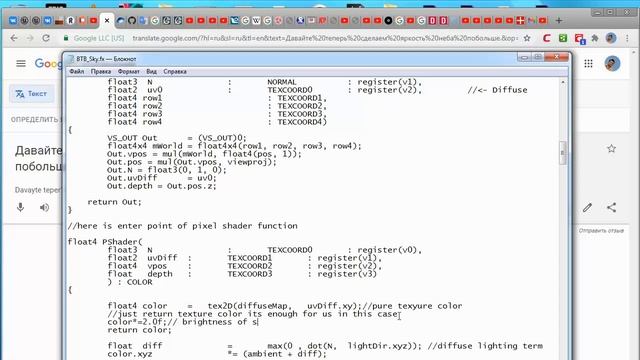Screen dimensions: 640x360
Task: Click the line 'return color;'
Action: pyautogui.click(x=140, y=330)
